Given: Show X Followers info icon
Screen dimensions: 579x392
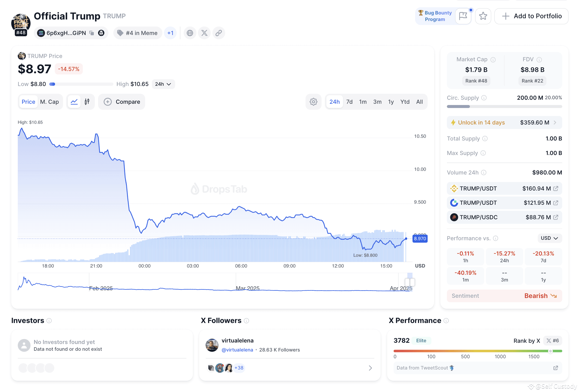Looking at the screenshot, I should click(x=246, y=320).
